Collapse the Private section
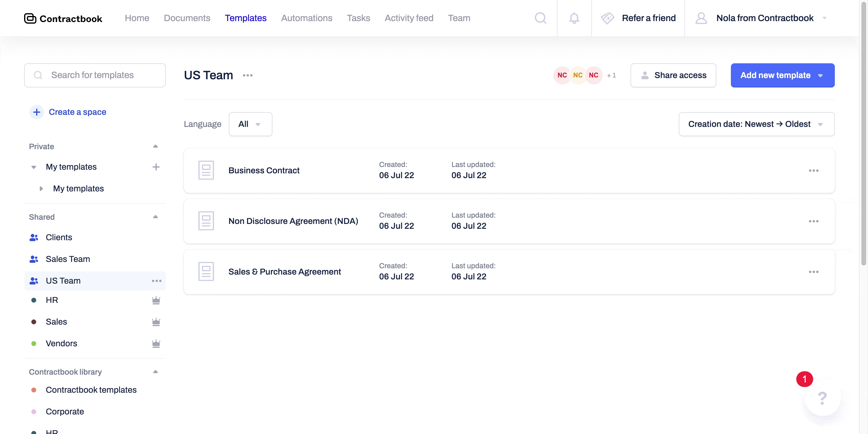This screenshot has height=434, width=868. [x=155, y=146]
